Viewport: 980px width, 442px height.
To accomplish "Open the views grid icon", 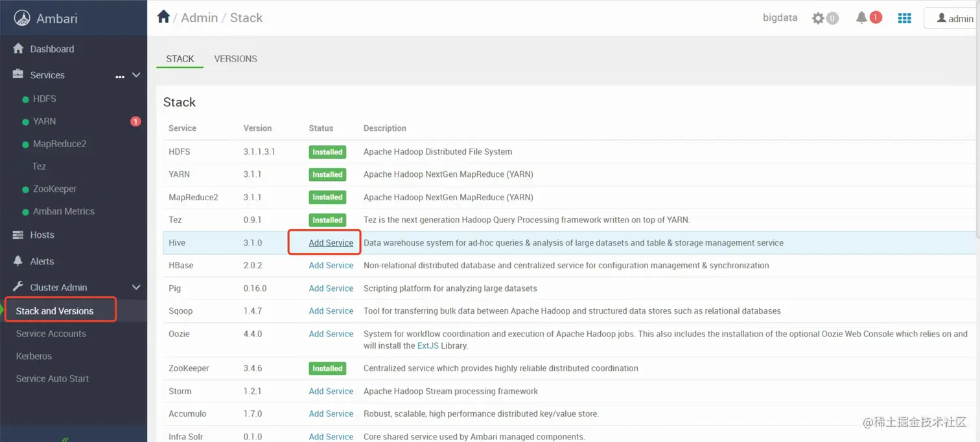I will coord(905,18).
